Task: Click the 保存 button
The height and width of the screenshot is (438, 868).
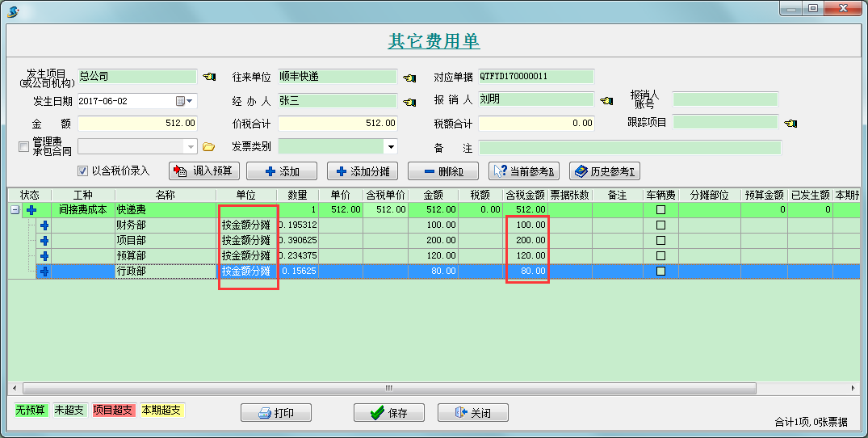Action: [389, 413]
